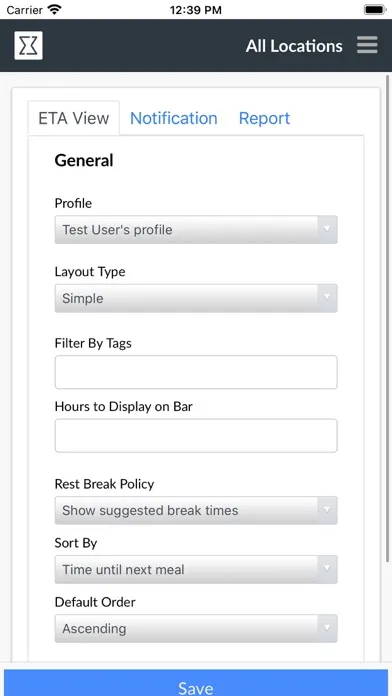Click the Layout Type dropdown arrow
This screenshot has height=696, width=392.
(327, 298)
